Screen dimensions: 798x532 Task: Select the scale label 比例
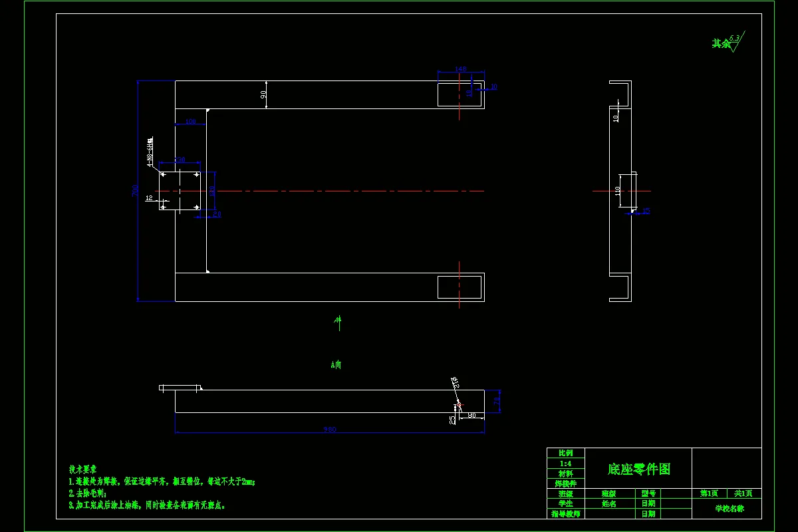click(x=566, y=453)
